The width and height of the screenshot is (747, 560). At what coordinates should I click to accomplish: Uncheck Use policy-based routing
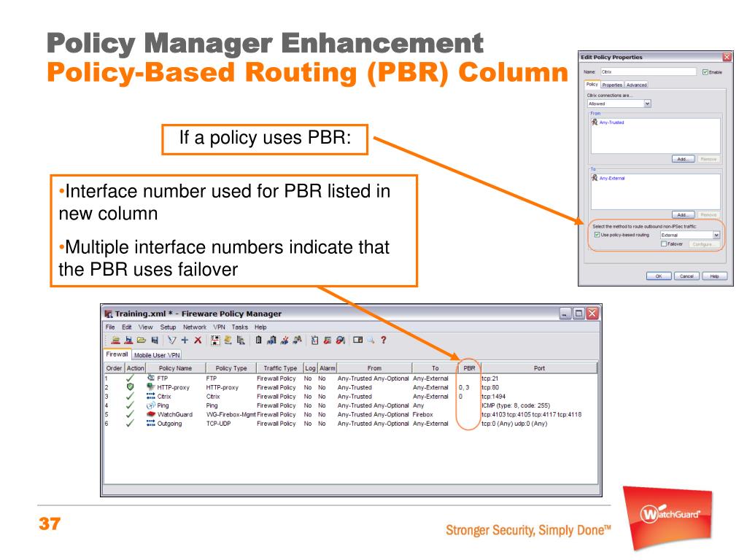597,235
